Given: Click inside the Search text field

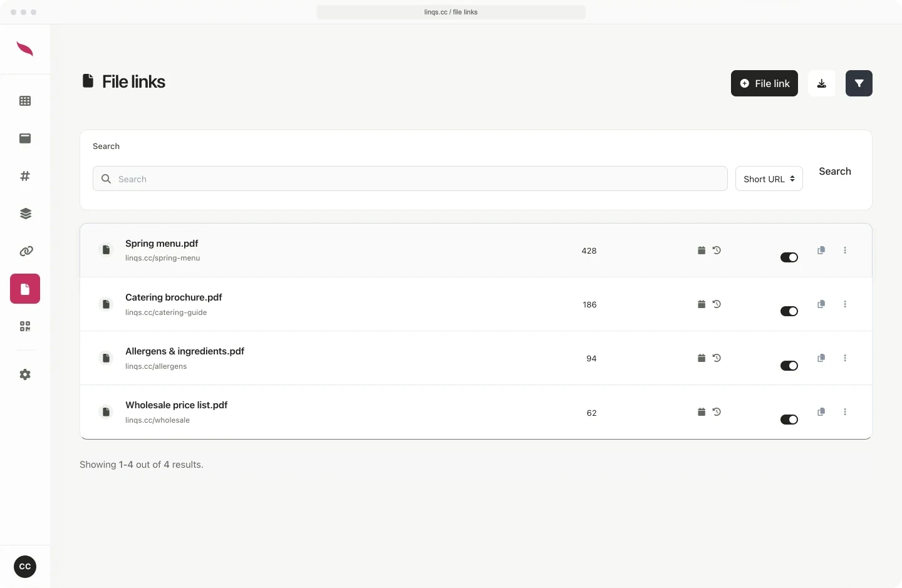Looking at the screenshot, I should point(410,178).
